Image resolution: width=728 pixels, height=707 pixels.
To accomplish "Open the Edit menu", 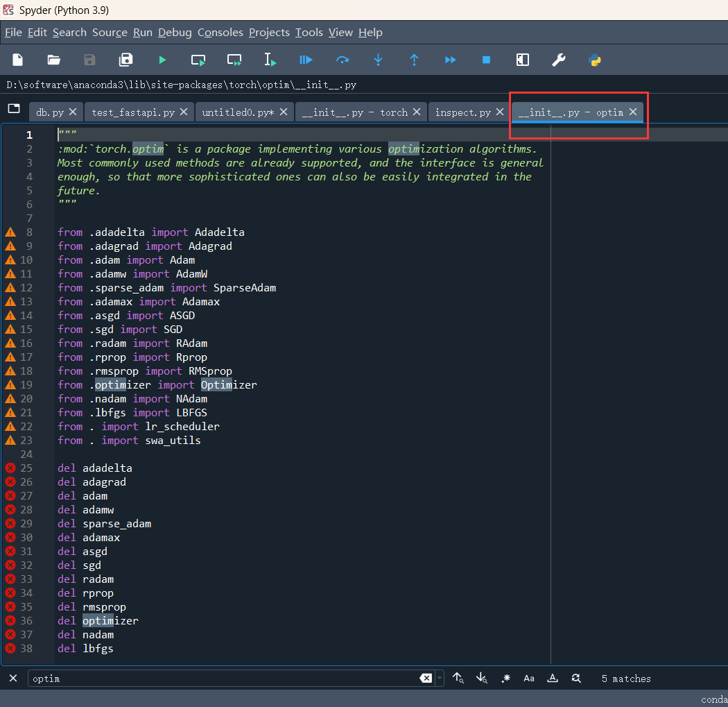I will pos(37,33).
